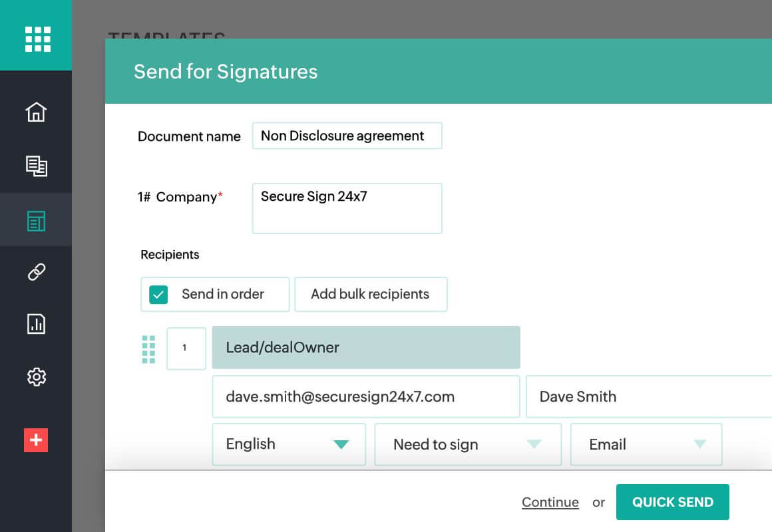772x532 pixels.
Task: Click the Continue link
Action: [x=550, y=502]
